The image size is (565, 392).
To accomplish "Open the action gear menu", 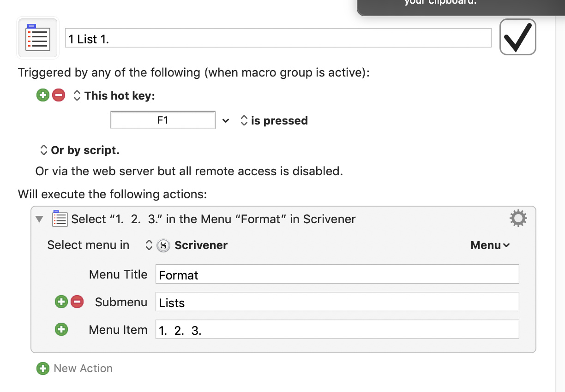I will point(518,218).
